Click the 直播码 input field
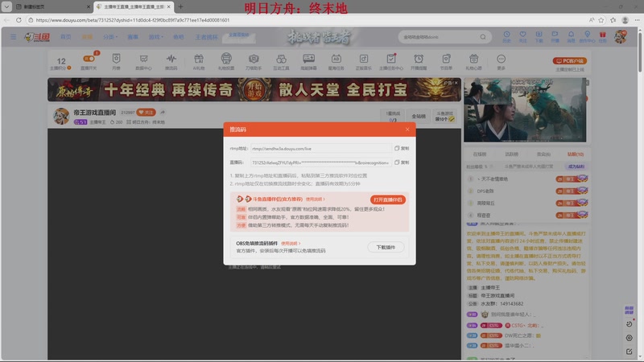The height and width of the screenshot is (362, 644). (x=320, y=162)
